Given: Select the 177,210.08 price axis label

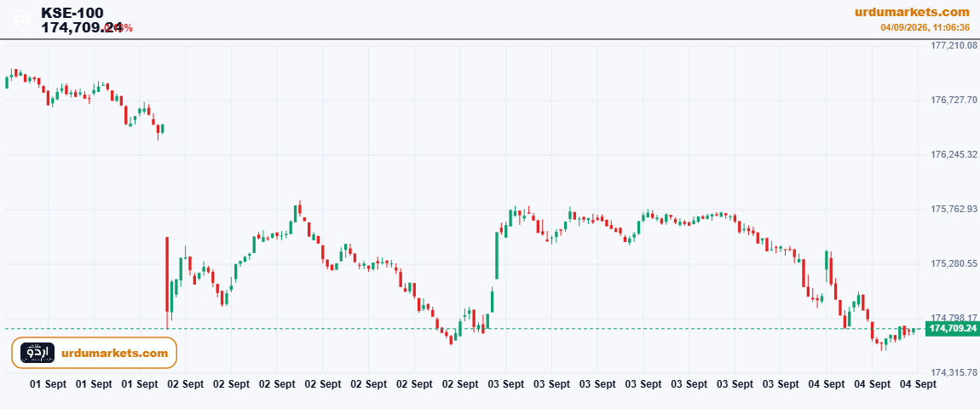Looking at the screenshot, I should click(954, 46).
